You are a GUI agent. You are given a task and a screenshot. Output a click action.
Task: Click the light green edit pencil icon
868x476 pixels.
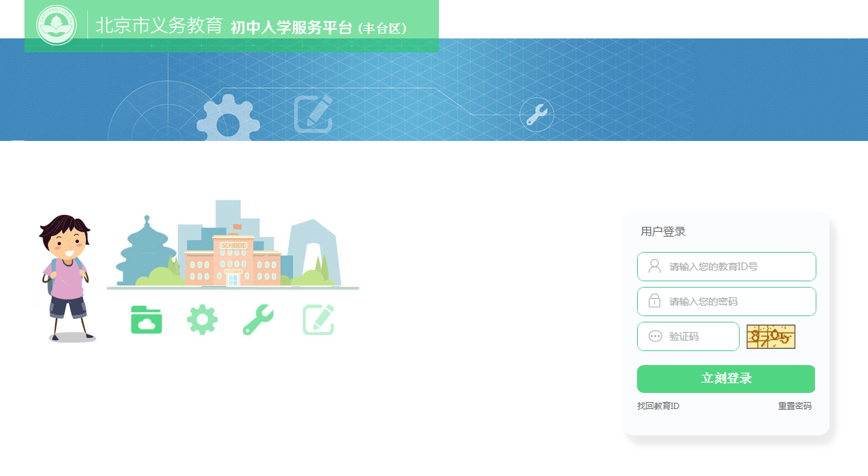(318, 320)
